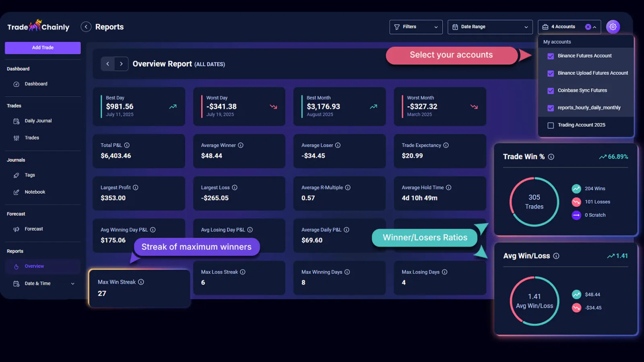Select the Forecast icon in the sidebar
Image resolution: width=644 pixels, height=362 pixels.
click(16, 228)
